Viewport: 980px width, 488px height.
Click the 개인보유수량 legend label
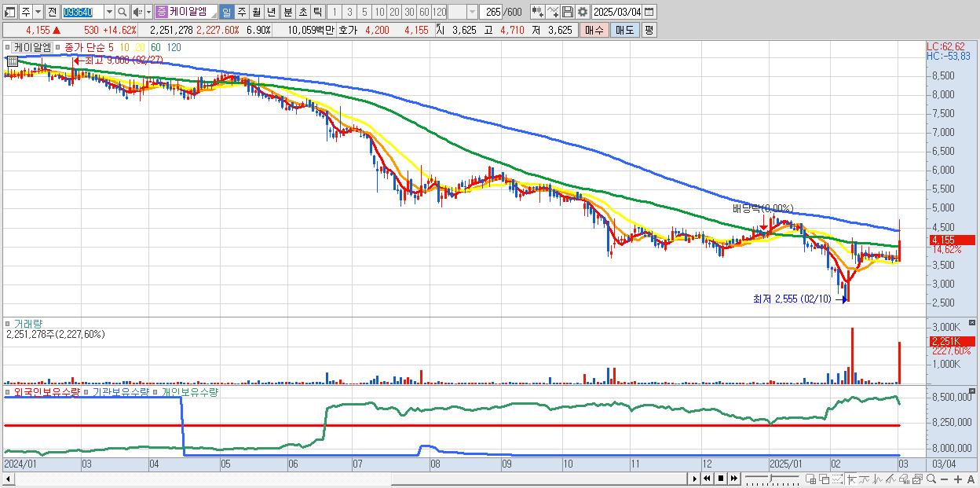click(188, 391)
